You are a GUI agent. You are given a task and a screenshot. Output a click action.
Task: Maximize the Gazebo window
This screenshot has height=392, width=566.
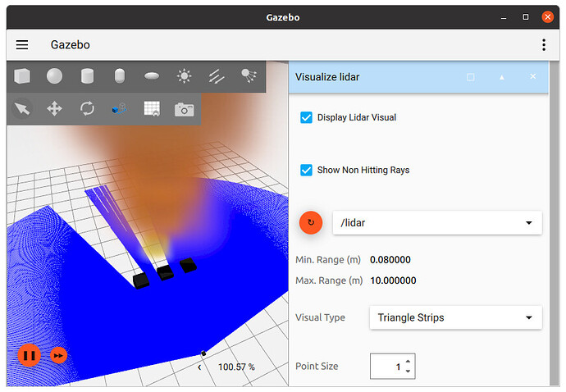point(526,17)
